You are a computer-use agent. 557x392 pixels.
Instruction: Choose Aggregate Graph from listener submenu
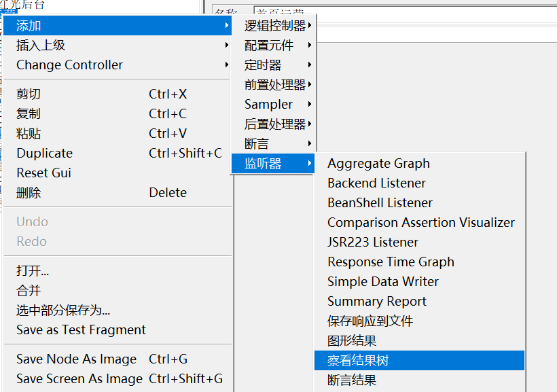378,164
